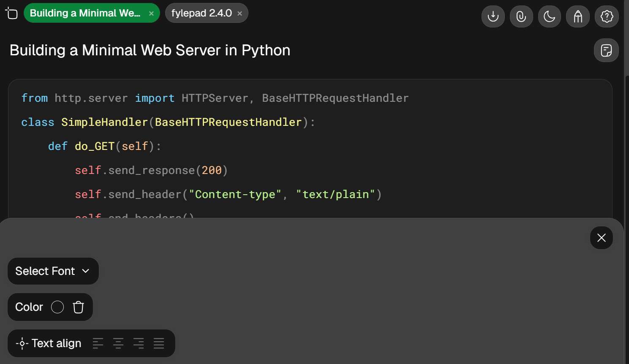Open the help question-mark badge icon
Screen dimensions: 629x364
coord(607,16)
